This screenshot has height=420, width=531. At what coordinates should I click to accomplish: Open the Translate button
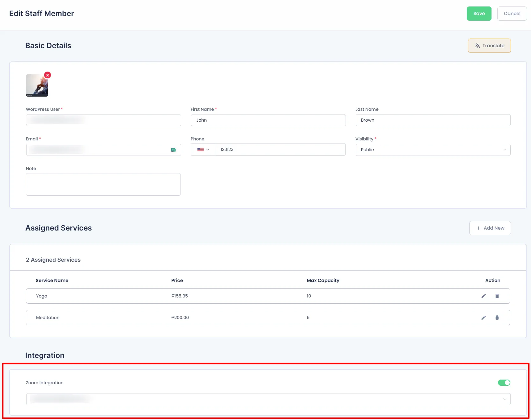tap(489, 46)
